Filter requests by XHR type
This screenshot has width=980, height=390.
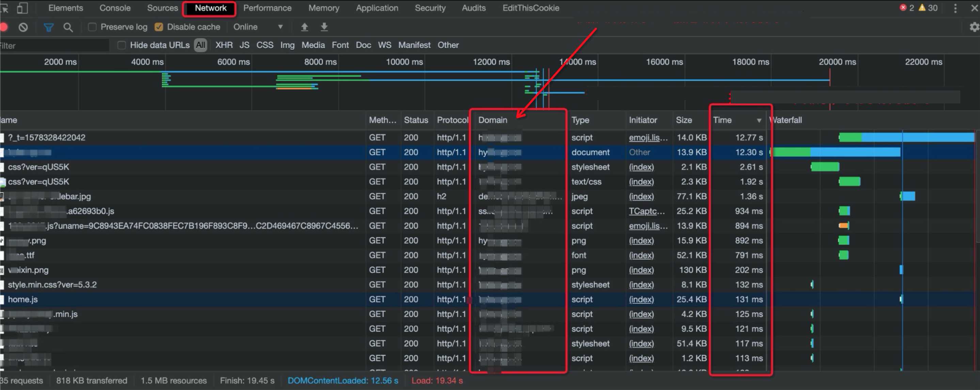pyautogui.click(x=224, y=45)
